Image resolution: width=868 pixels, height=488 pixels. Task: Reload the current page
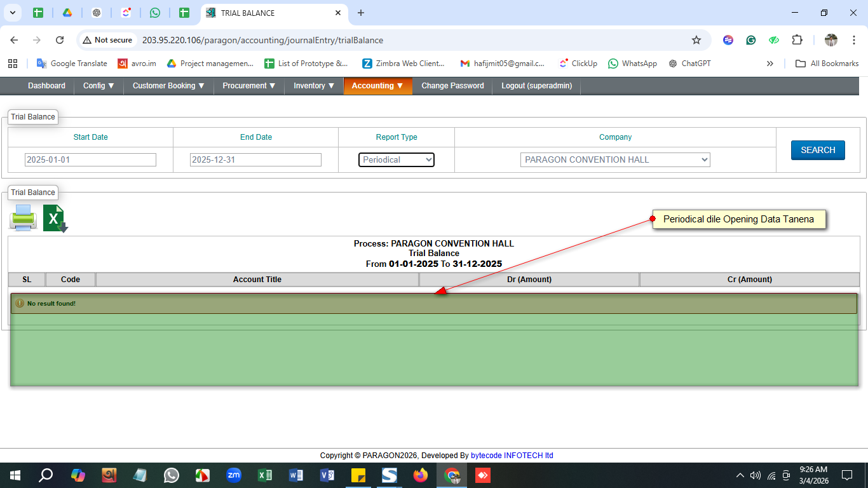click(60, 40)
